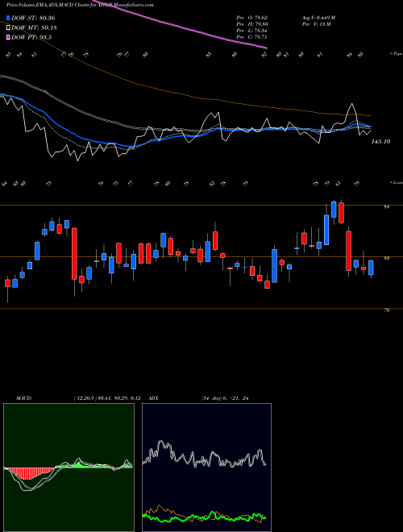The image size is (403, 532).
Task: Click the Tops label at the right edge
Action: (396, 54)
